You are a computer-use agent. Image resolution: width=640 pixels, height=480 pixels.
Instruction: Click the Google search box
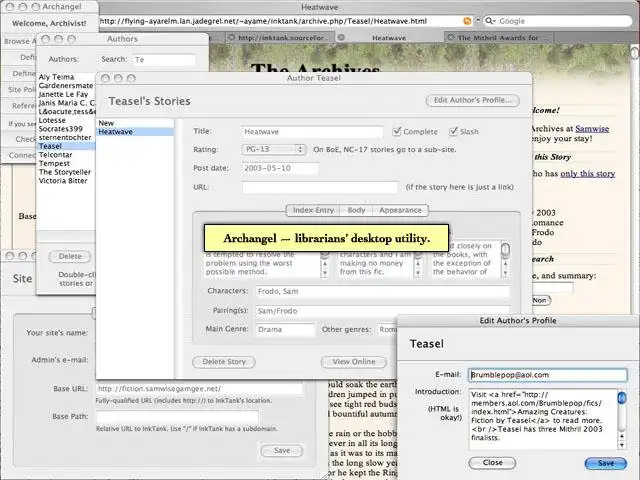(x=558, y=21)
